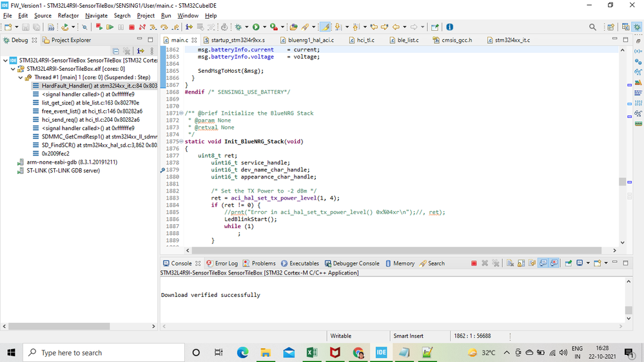The width and height of the screenshot is (644, 362).
Task: Open the Refactor menu
Action: point(68,15)
